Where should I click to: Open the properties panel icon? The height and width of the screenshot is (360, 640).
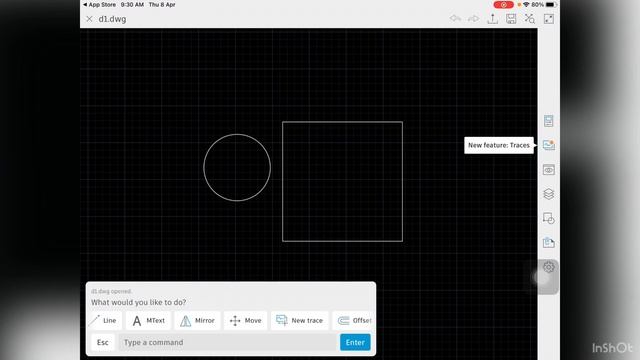coord(549,243)
